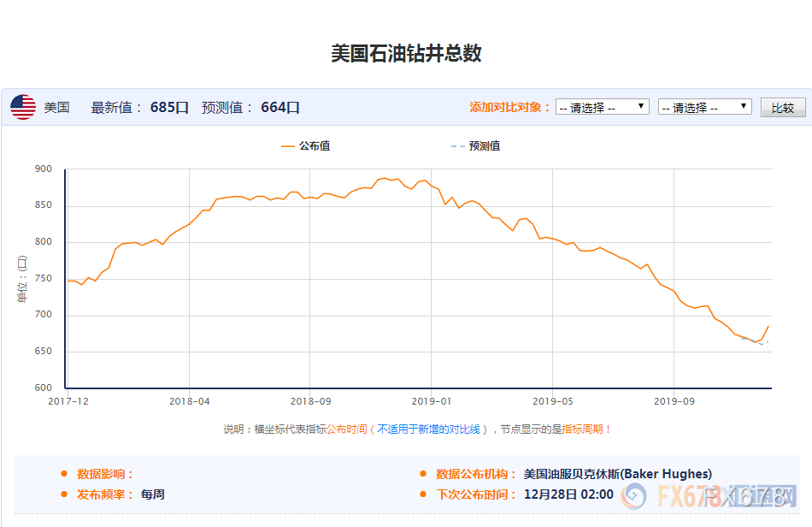Open the first 请选择 comparison dropdown
Image resolution: width=812 pixels, height=527 pixels.
click(603, 107)
